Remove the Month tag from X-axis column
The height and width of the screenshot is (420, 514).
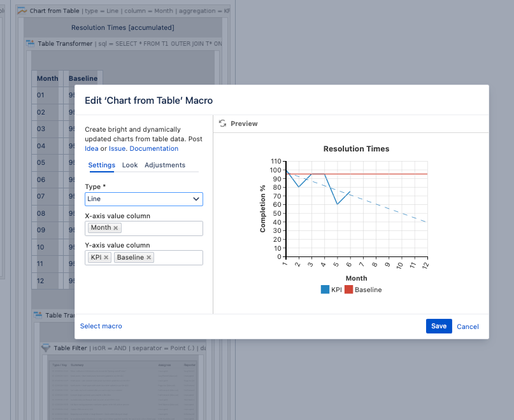(x=116, y=228)
